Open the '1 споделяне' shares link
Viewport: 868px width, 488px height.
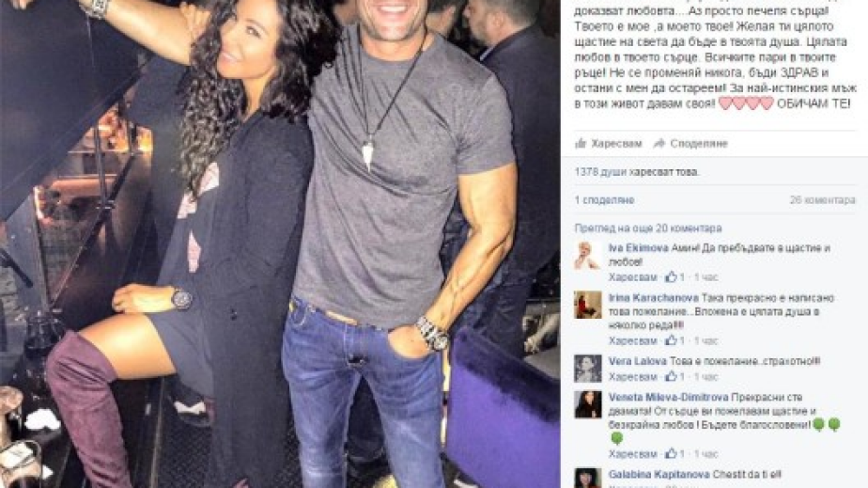[604, 200]
